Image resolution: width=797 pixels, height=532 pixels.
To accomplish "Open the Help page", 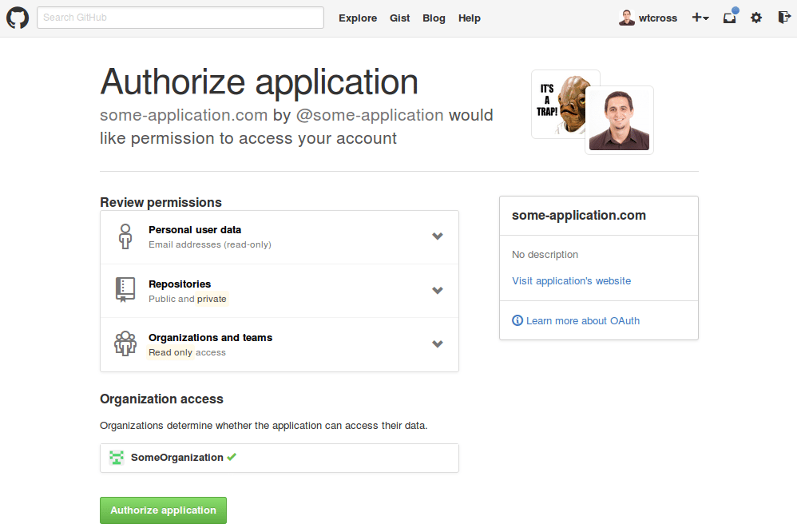I will click(469, 18).
